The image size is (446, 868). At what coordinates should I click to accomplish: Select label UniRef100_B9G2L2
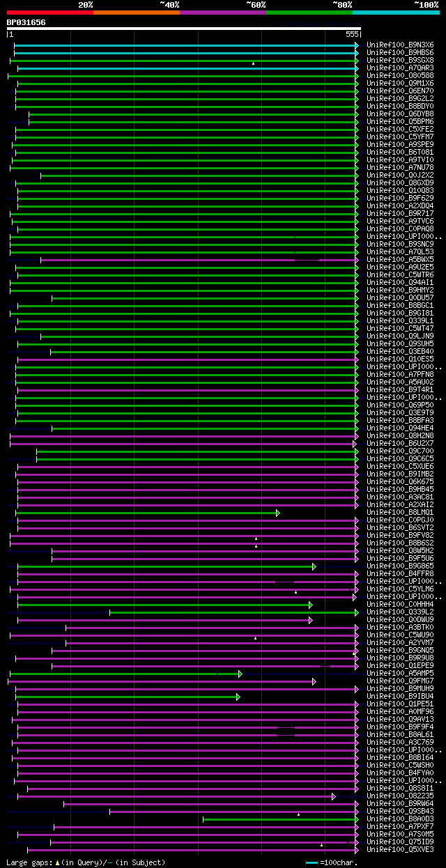pyautogui.click(x=400, y=98)
